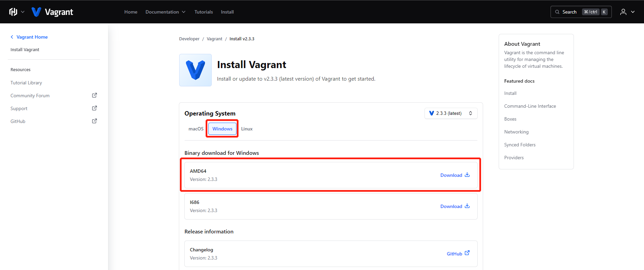Expand the Documentation menu
Viewport: 644px width, 270px height.
[x=165, y=12]
